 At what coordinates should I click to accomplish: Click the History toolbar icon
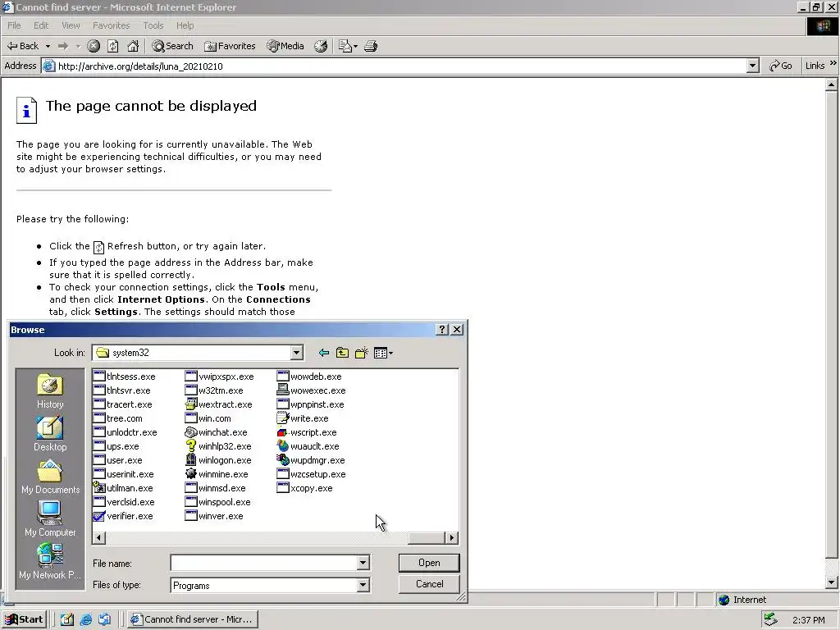click(x=321, y=46)
